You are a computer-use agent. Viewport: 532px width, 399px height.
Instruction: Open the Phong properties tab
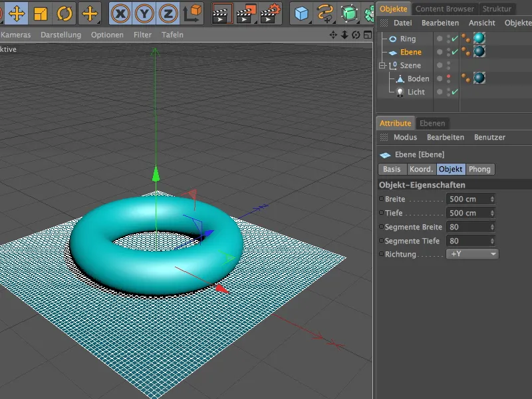479,170
